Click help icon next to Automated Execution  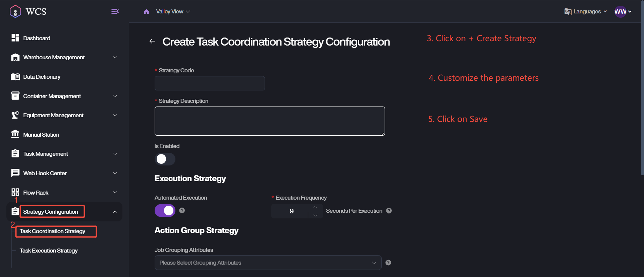tap(182, 210)
